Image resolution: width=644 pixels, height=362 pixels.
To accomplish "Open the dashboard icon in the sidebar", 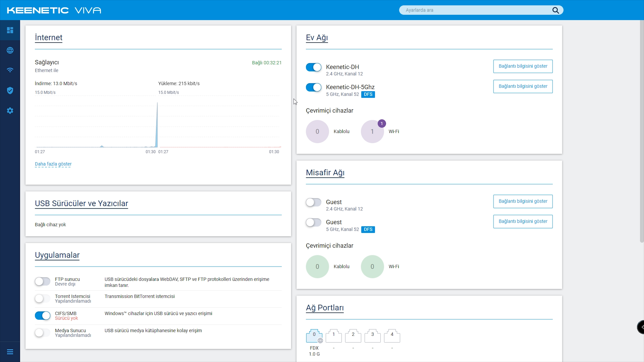I will 10,30.
